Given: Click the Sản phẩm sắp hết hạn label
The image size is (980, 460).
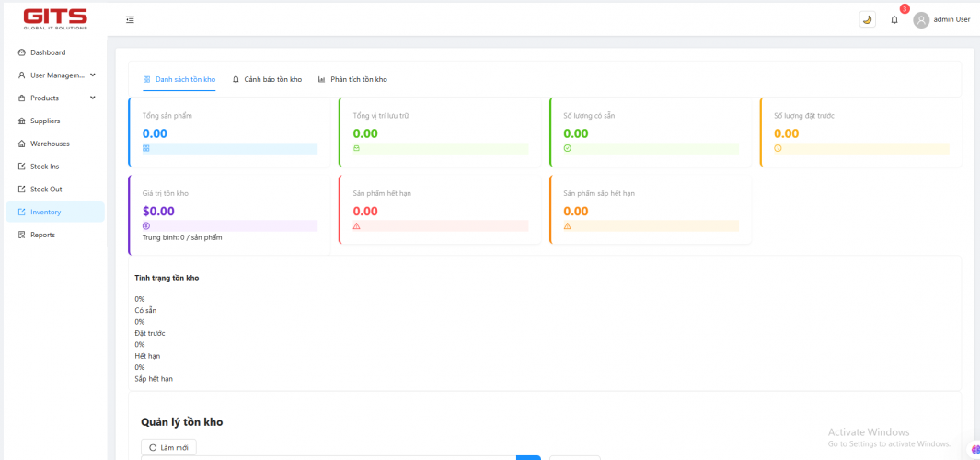Looking at the screenshot, I should point(599,193).
